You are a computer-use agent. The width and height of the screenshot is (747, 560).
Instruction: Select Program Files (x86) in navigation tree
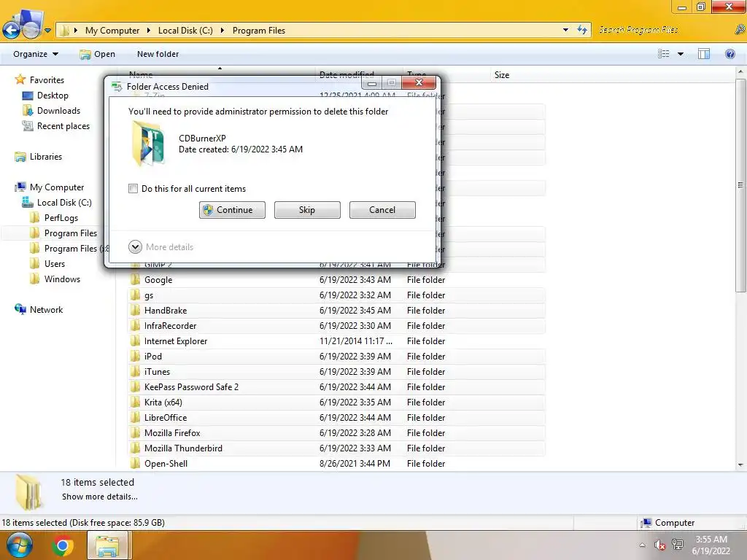[x=77, y=248]
